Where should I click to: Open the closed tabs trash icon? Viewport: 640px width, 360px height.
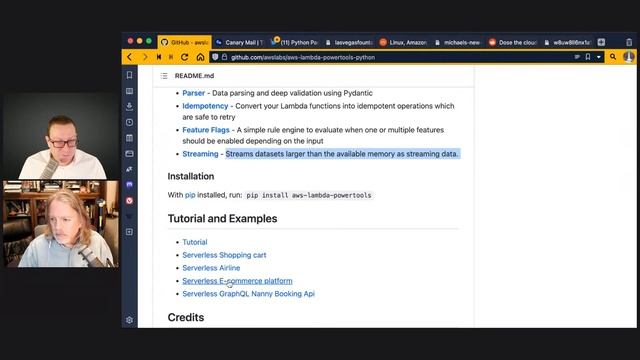629,42
